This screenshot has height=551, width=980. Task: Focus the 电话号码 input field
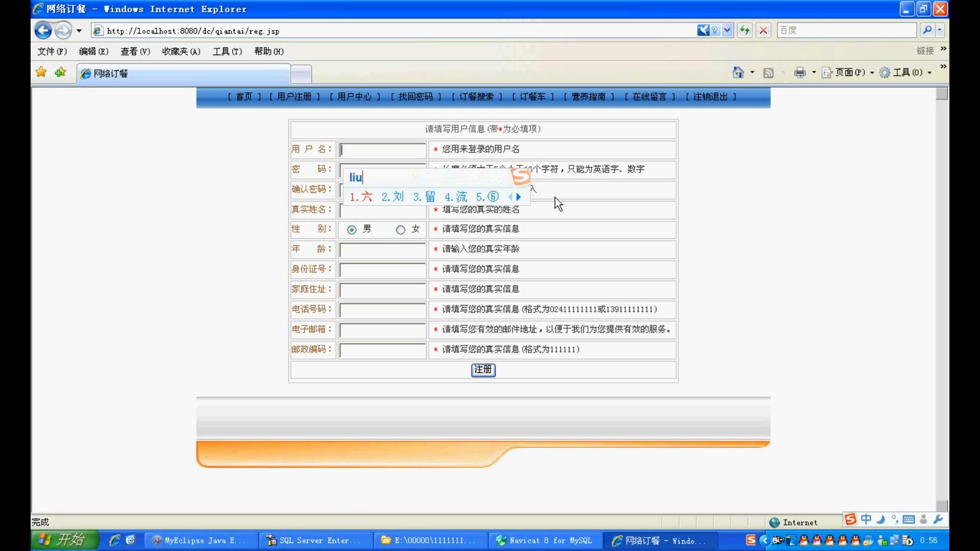382,310
